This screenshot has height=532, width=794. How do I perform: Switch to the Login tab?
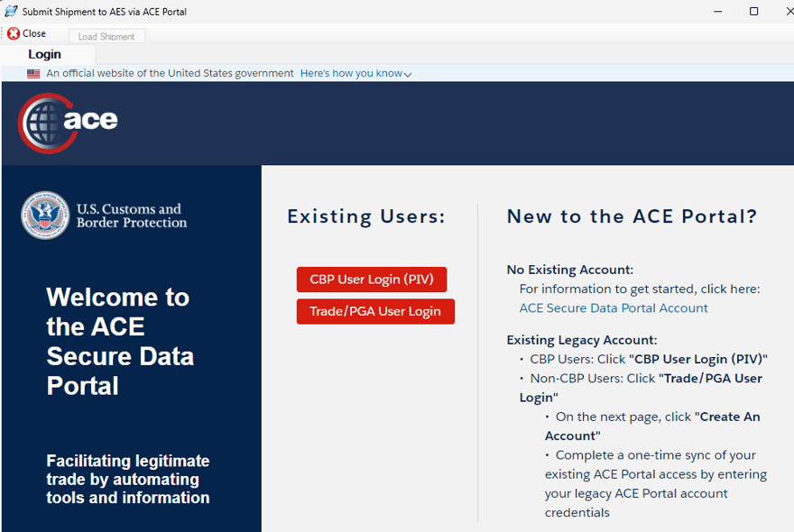point(45,54)
